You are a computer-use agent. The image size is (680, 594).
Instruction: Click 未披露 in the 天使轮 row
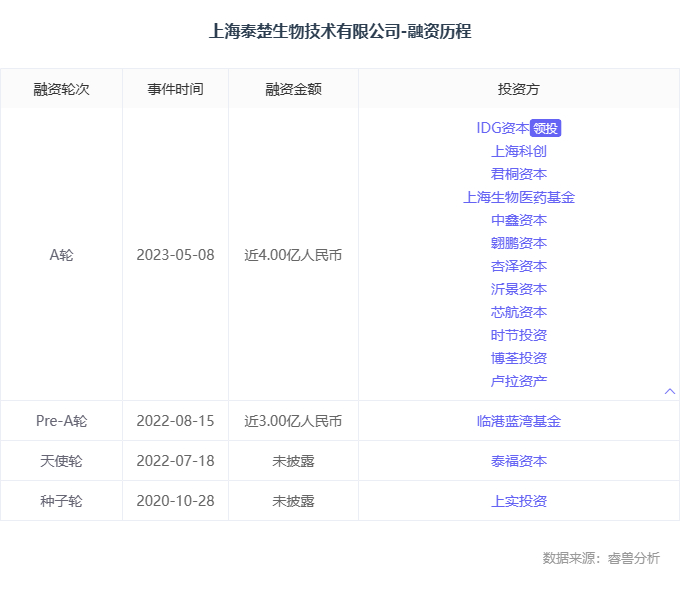coord(294,461)
